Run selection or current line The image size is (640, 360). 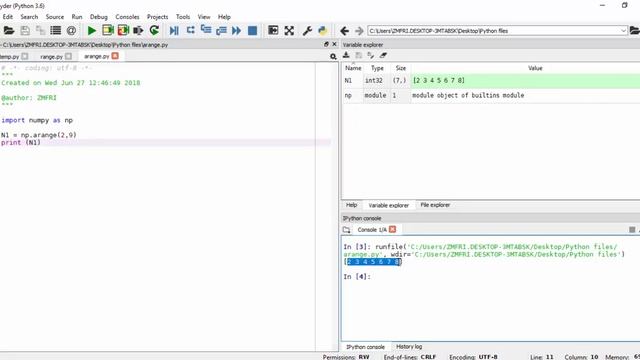tap(138, 31)
